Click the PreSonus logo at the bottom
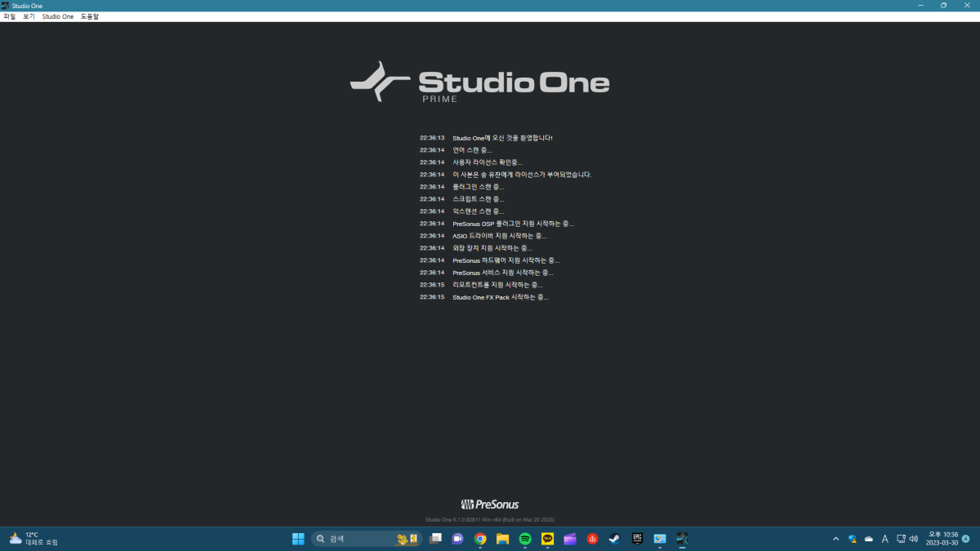 pos(490,504)
